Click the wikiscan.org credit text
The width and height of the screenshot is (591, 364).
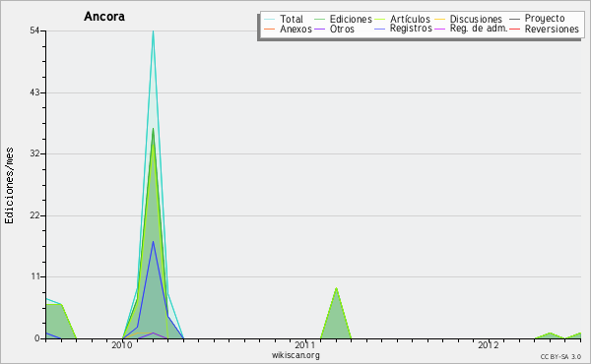[295, 355]
